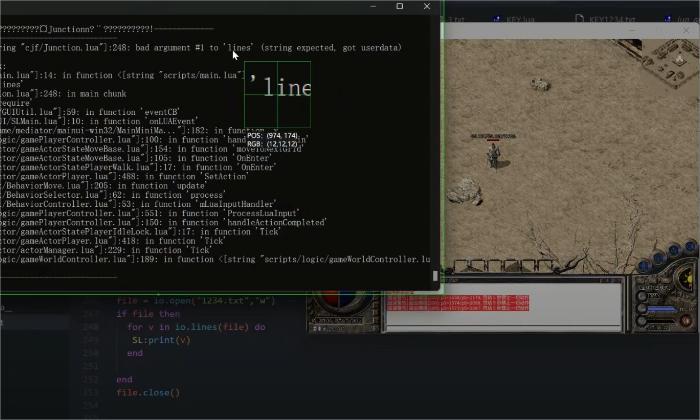700x420 pixels.
Task: Click the boulder rock on the game map
Action: click(x=464, y=191)
